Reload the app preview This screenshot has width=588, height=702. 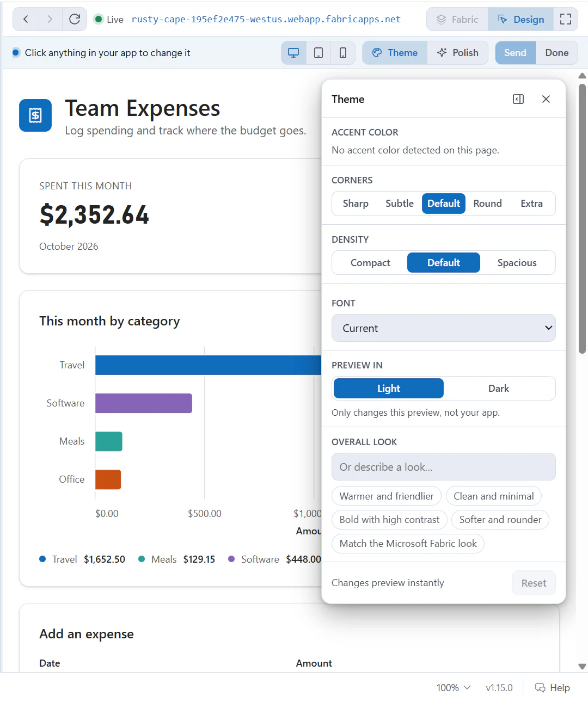(x=75, y=19)
